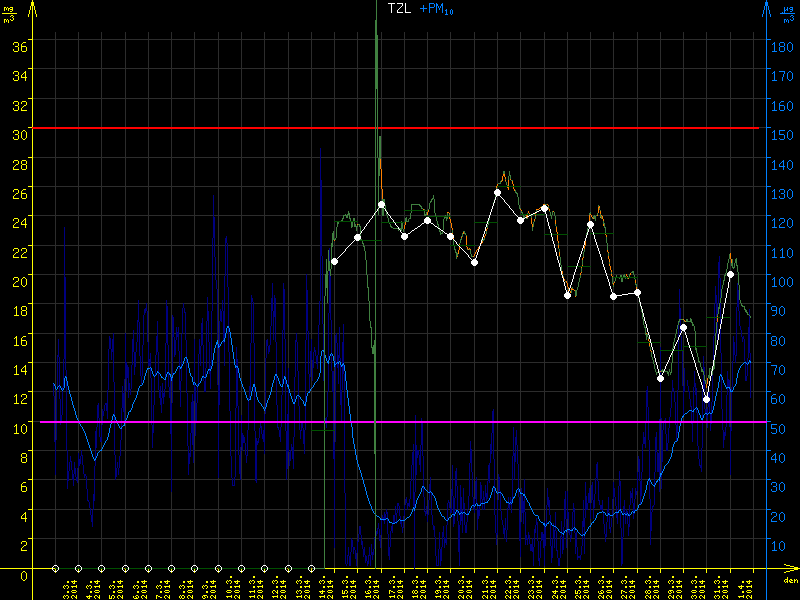Click the last white data point marker

coord(730,274)
